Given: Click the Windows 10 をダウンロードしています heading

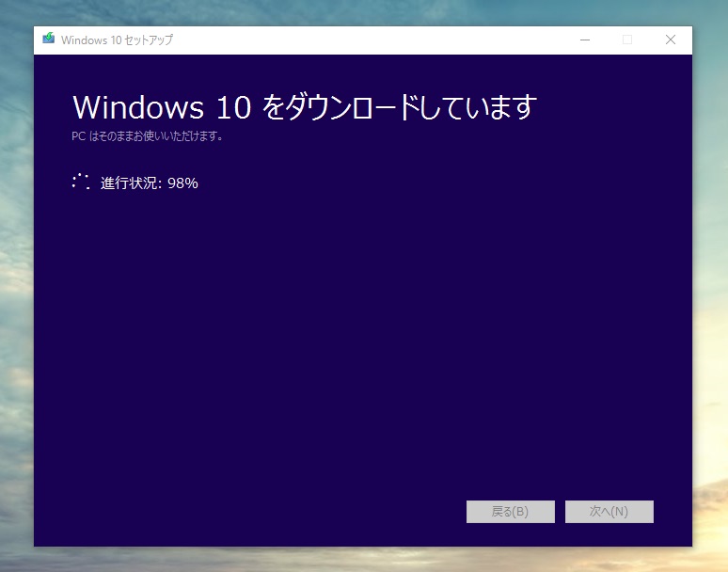Looking at the screenshot, I should [305, 107].
